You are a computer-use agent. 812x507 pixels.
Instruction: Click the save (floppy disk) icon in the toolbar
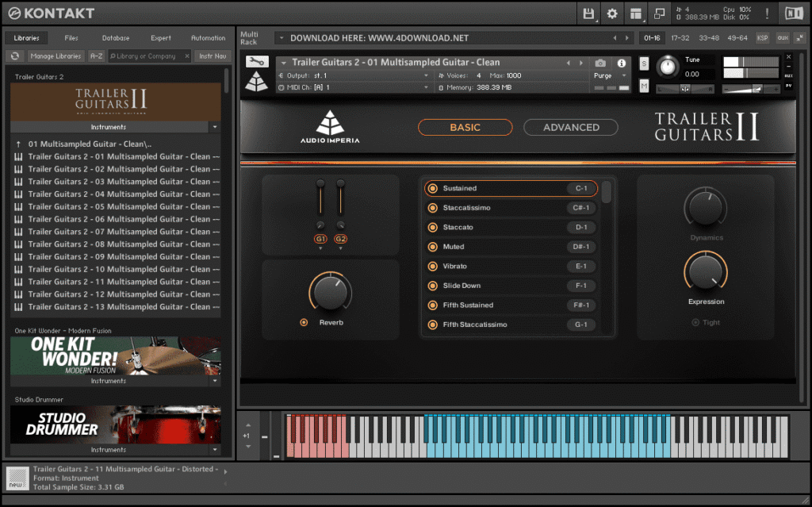point(588,13)
